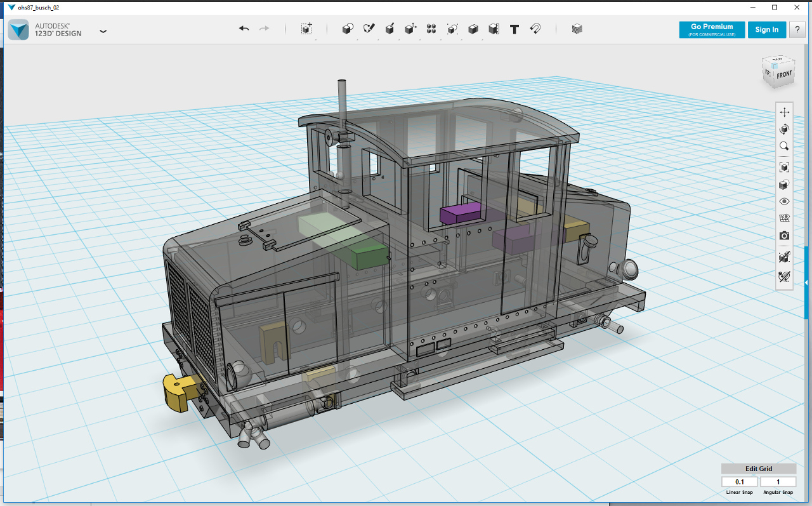
Task: Click the Edit Grid button
Action: tap(759, 469)
